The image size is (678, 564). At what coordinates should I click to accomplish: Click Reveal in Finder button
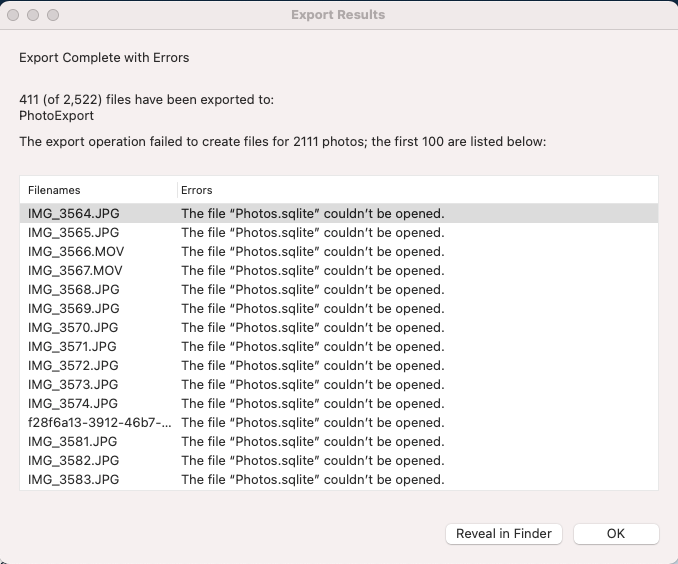coord(504,534)
